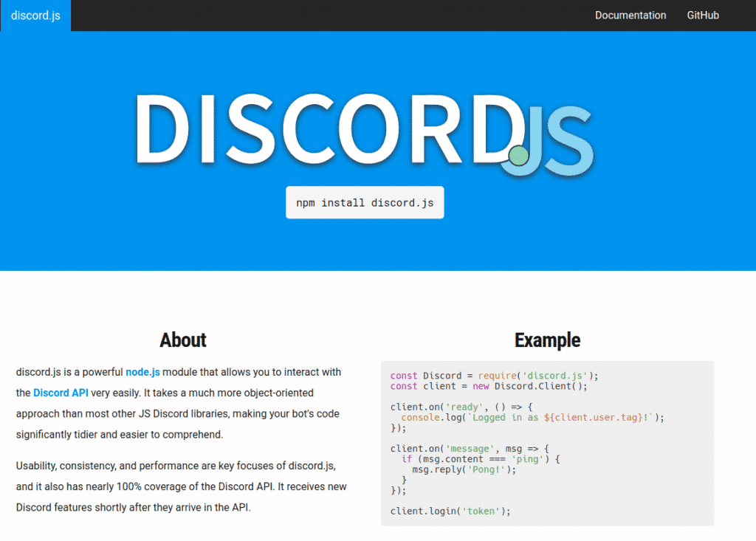
Task: Click the console.log Logged in line
Action: point(532,418)
